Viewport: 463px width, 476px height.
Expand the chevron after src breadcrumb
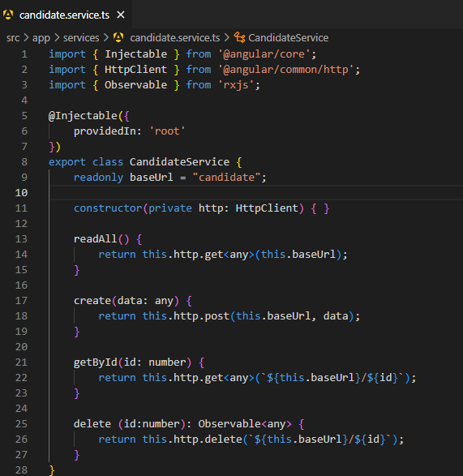pos(26,38)
